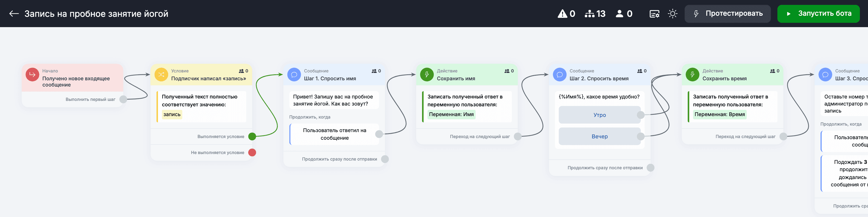Screen dimensions: 868x217
Task: Click the Вечер button's connector dot
Action: (640, 136)
